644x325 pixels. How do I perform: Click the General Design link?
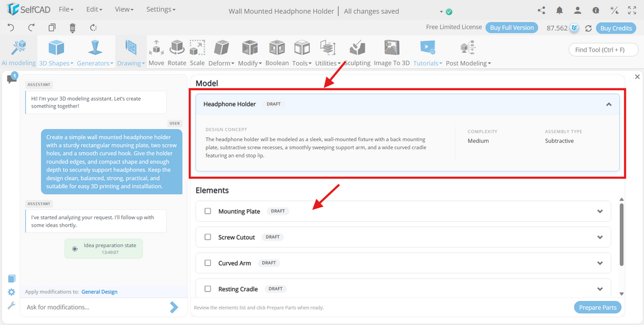99,292
